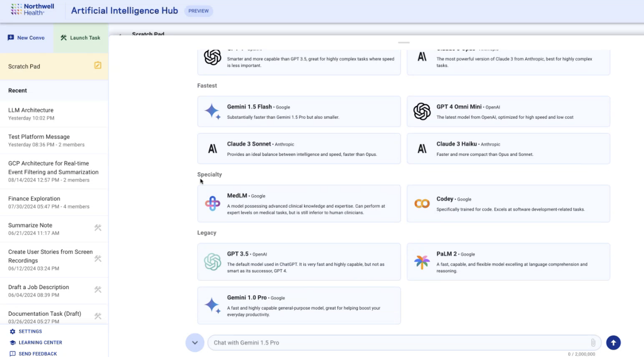The height and width of the screenshot is (357, 644).
Task: Click the GPT 3.5 OpenAI logo
Action: click(x=212, y=262)
